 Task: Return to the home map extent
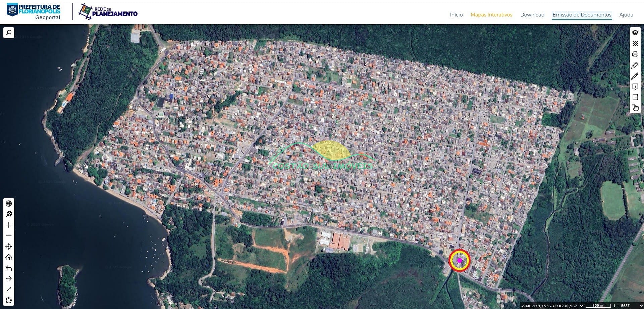tap(9, 257)
